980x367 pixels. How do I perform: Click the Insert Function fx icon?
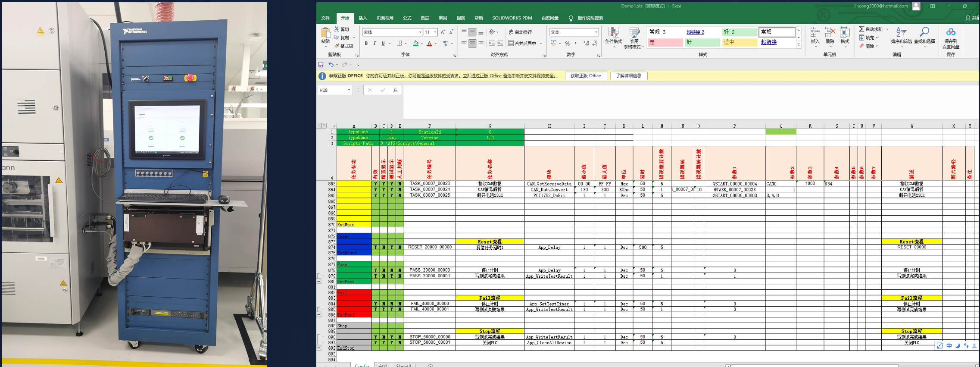point(395,90)
